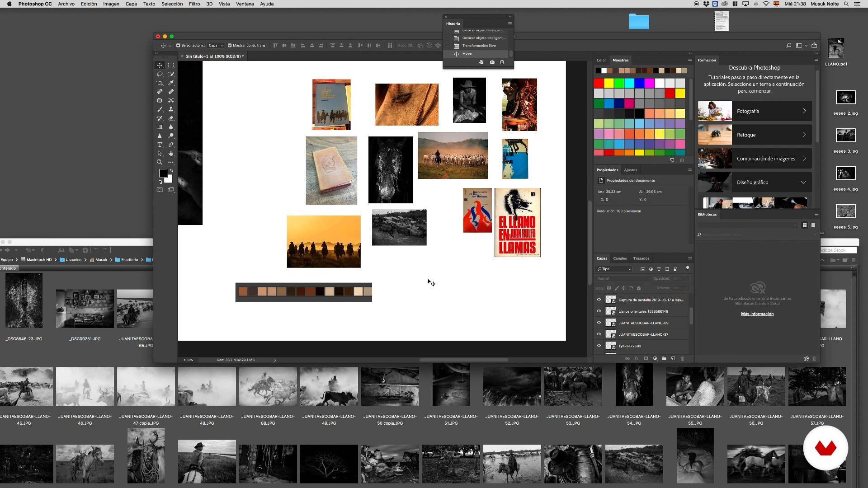Image resolution: width=868 pixels, height=488 pixels.
Task: Hide the Captura de pantalla layer
Action: coord(599,300)
